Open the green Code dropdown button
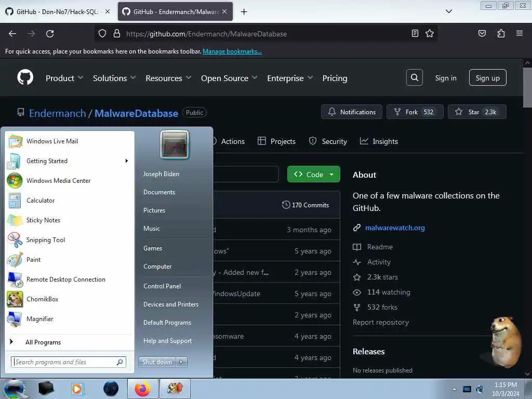532x399 pixels. click(313, 174)
